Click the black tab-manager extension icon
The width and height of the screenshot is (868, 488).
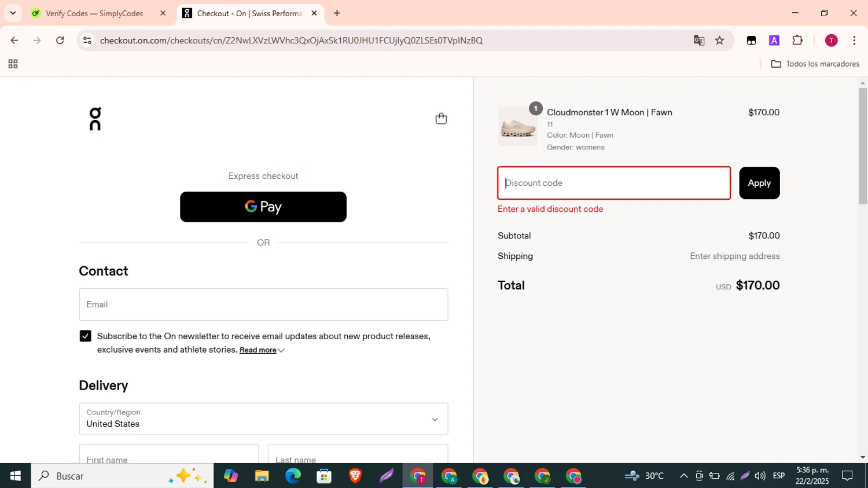click(x=751, y=41)
